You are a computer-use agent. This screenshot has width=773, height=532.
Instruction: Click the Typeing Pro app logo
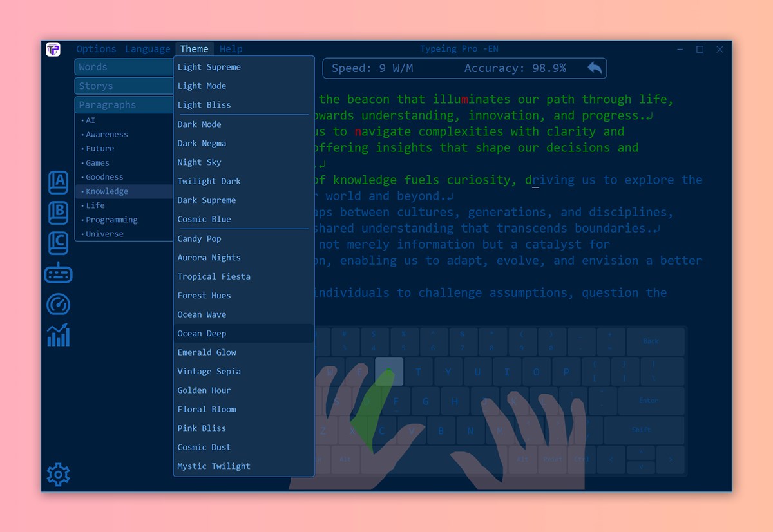tap(53, 49)
